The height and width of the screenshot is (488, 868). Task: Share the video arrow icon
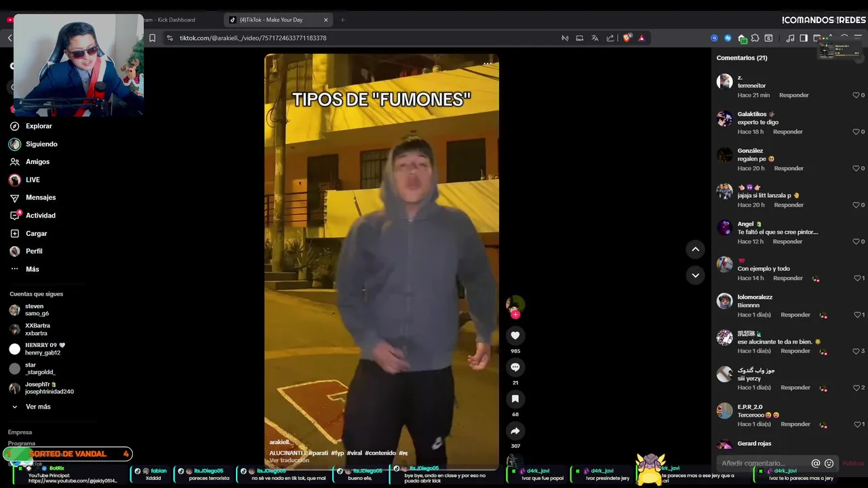tap(515, 431)
